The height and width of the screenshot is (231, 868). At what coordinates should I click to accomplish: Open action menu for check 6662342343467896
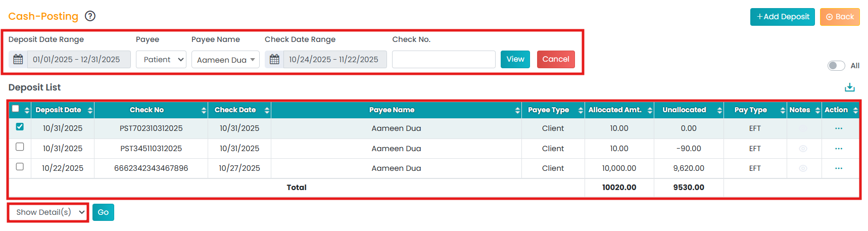pyautogui.click(x=838, y=168)
